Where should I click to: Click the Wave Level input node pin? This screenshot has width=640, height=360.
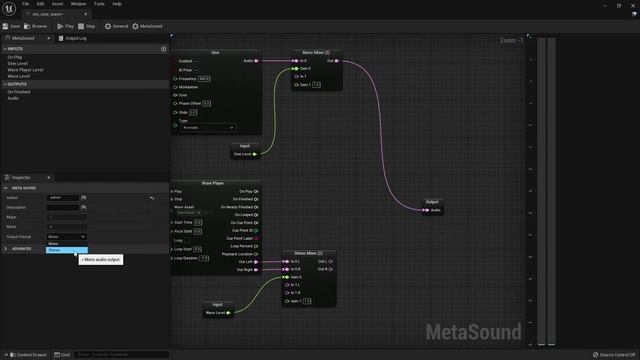click(x=229, y=313)
